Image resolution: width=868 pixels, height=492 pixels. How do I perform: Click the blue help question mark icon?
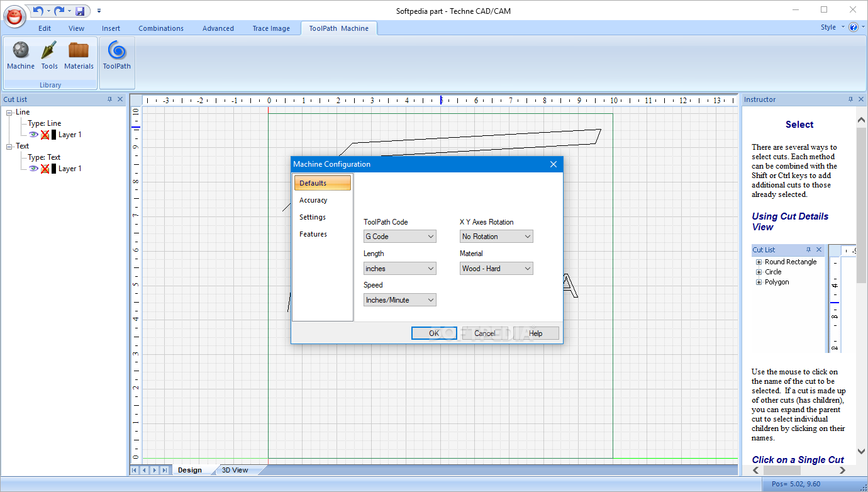point(854,27)
